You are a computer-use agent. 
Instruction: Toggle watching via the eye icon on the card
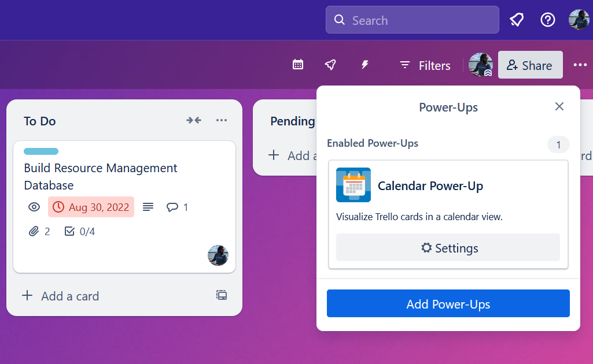coord(34,207)
